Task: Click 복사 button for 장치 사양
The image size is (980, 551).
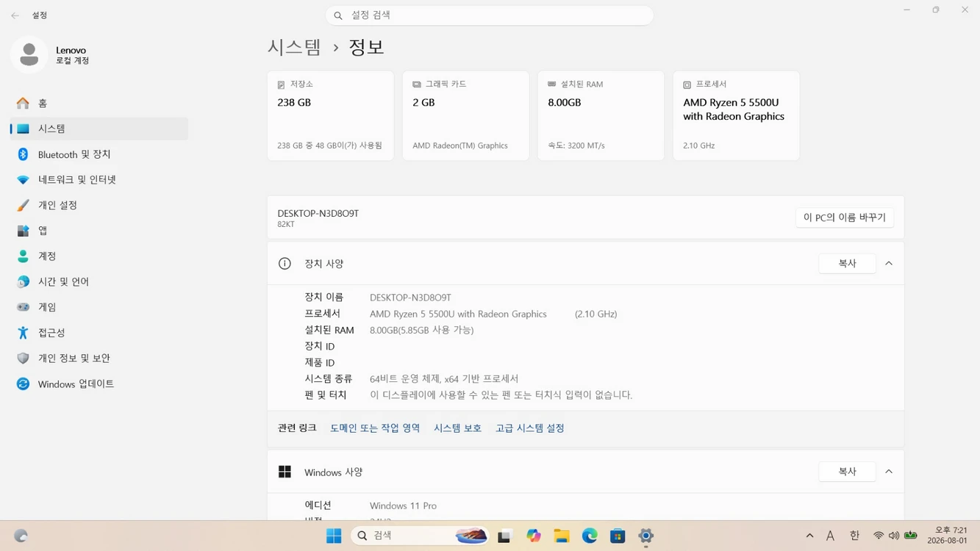Action: click(x=847, y=264)
